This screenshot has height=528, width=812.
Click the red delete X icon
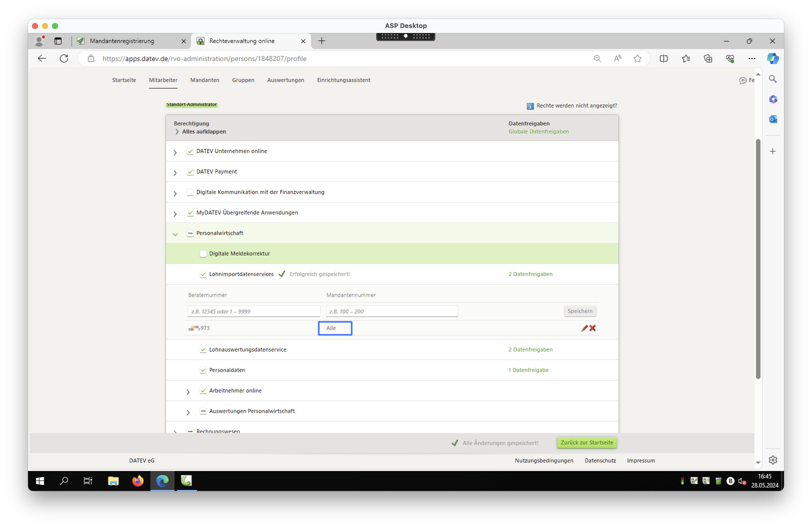click(592, 328)
